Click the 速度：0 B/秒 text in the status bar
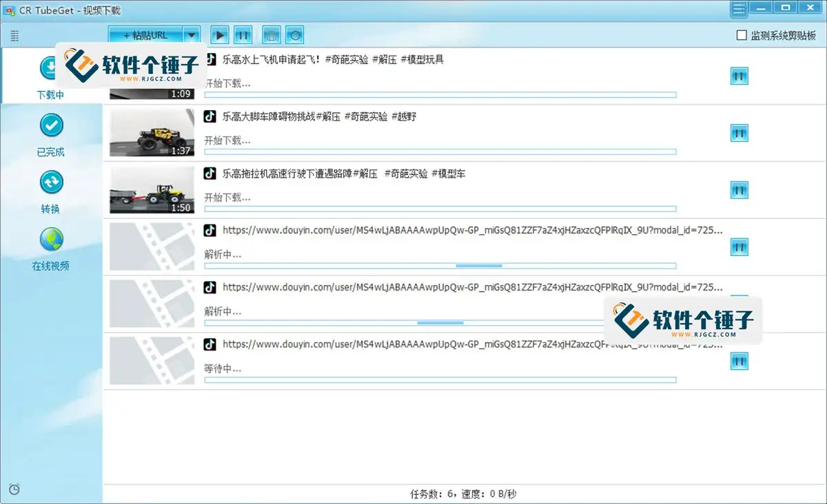827x504 pixels. 489,494
